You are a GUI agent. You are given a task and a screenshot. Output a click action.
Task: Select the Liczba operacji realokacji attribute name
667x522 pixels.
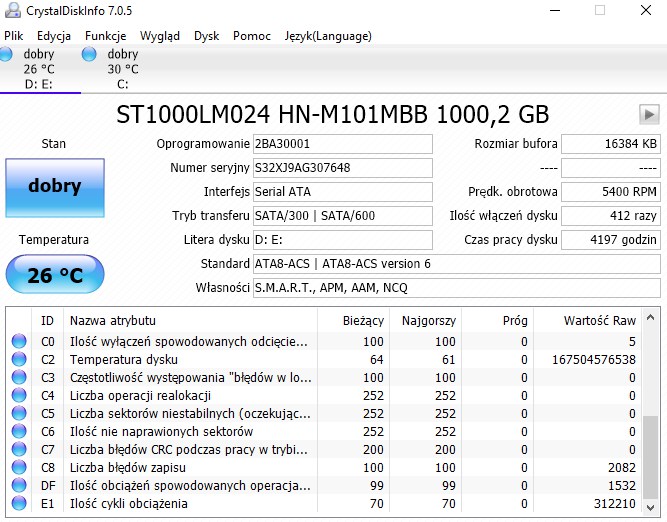(140, 396)
